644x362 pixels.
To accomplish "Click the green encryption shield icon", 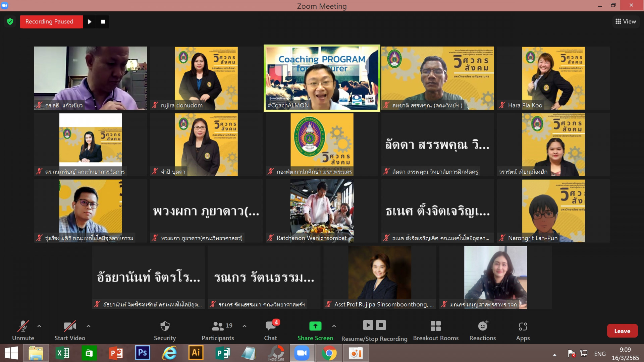I will point(10,21).
